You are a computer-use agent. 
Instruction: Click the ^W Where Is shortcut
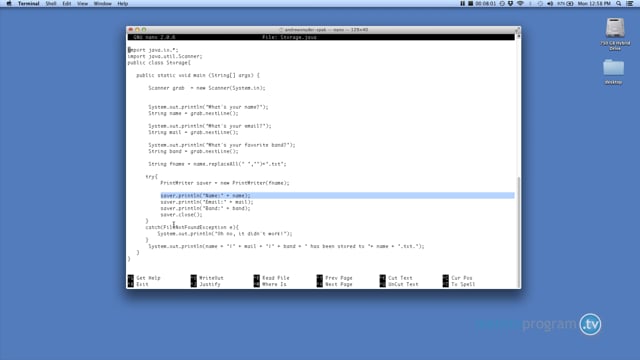pos(270,284)
